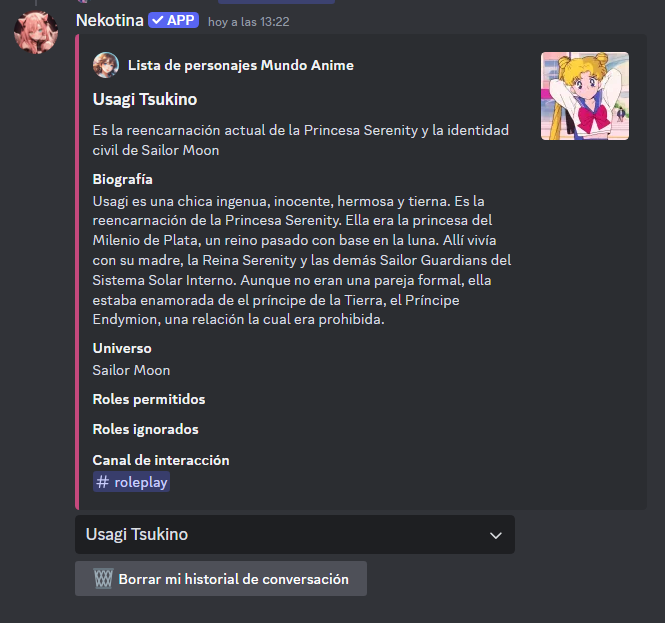
Task: Click the Roles permitidos heading
Action: click(149, 399)
